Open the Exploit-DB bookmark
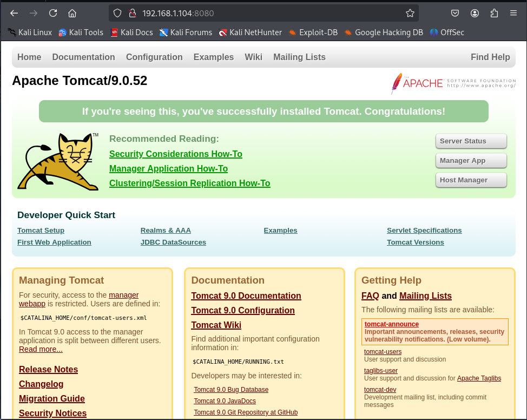Image resolution: width=527 pixels, height=420 pixels. pos(313,32)
